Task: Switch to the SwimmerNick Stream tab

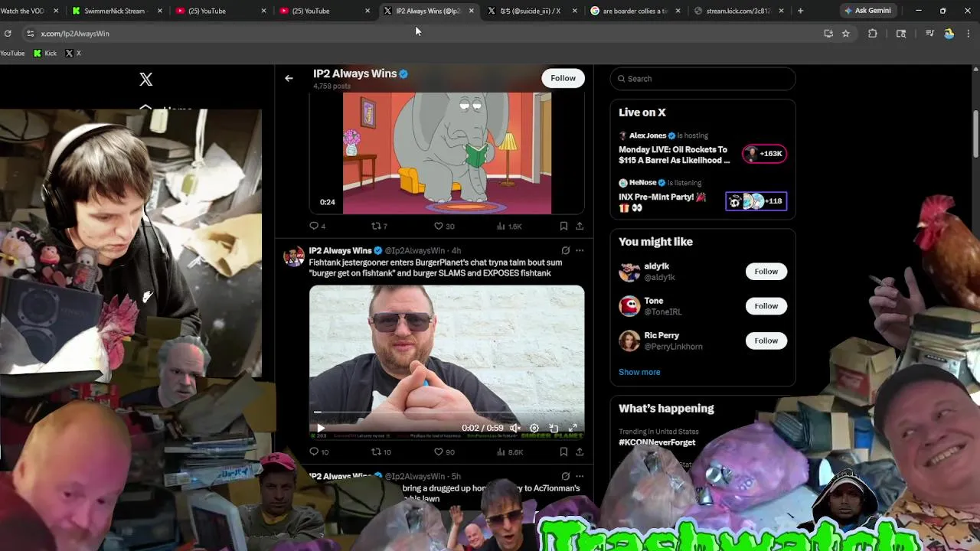Action: (116, 11)
